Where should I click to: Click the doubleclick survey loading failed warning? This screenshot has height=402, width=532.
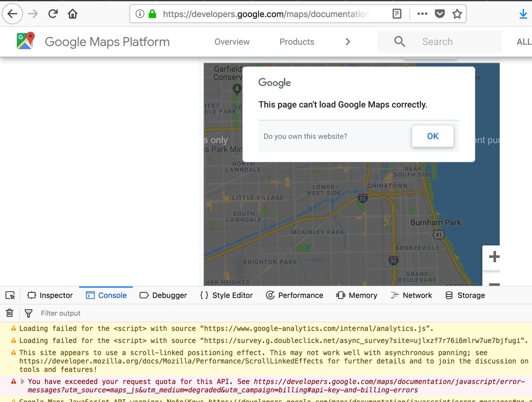[266, 340]
